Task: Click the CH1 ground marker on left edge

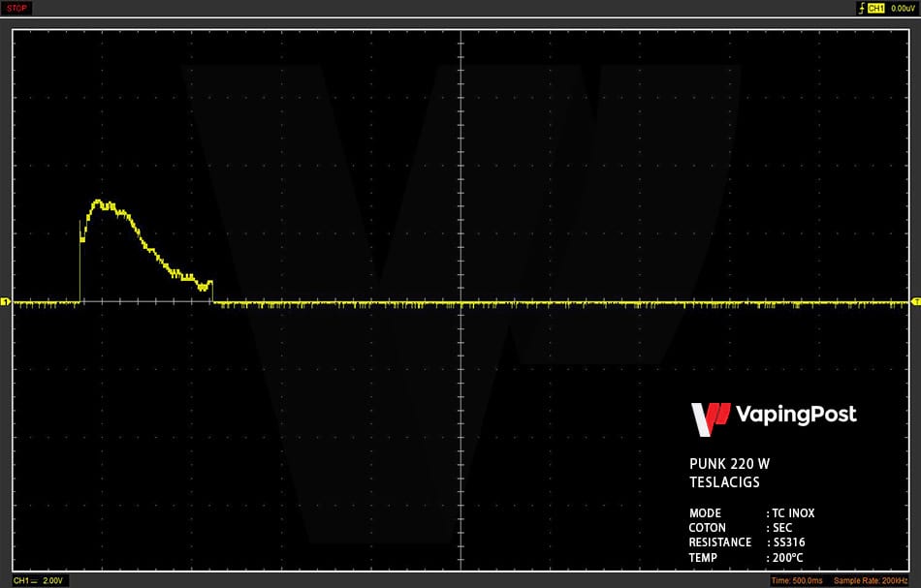Action: (5, 301)
